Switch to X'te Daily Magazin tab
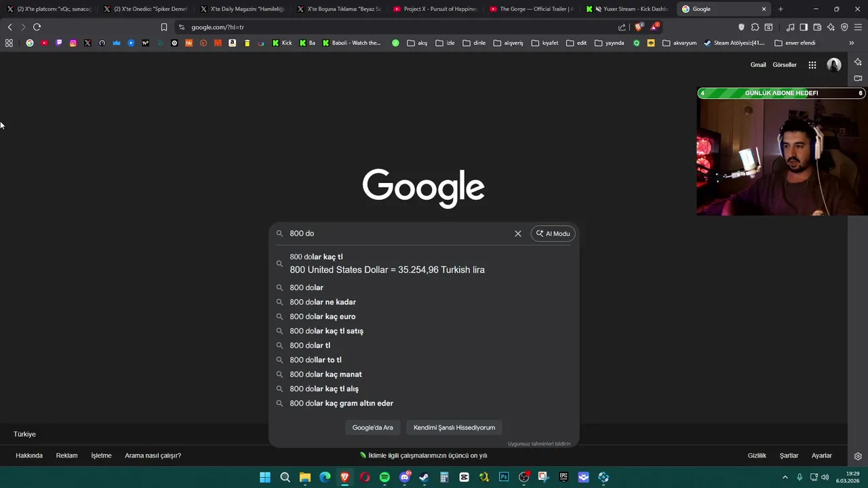This screenshot has width=868, height=488. click(242, 9)
